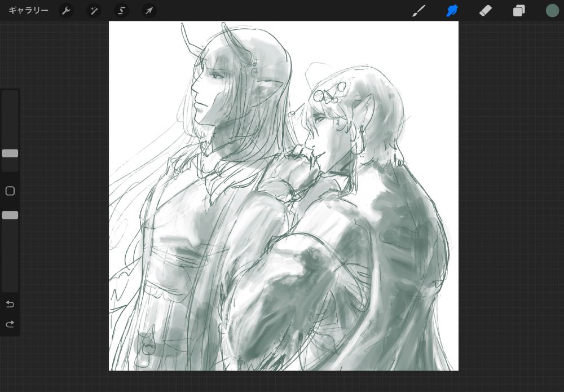Adjust the brush opacity slider handle
The height and width of the screenshot is (392, 564).
coord(10,215)
